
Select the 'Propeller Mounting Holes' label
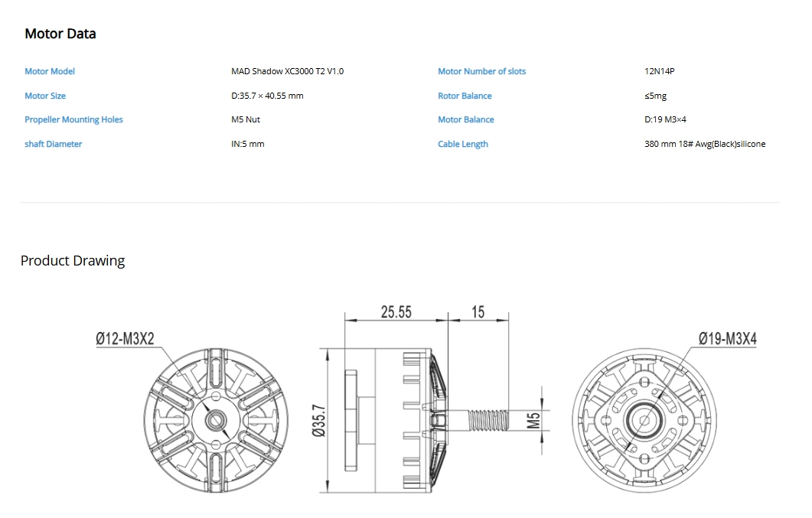(x=73, y=119)
